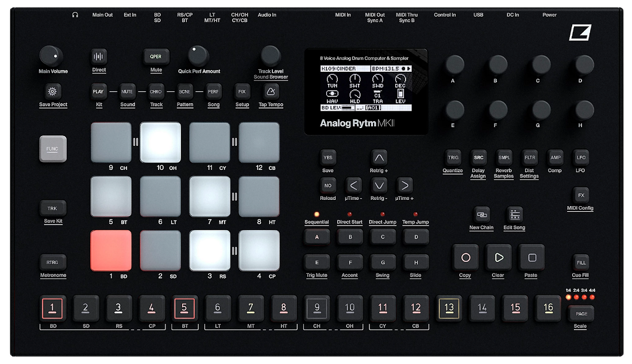This screenshot has height=364, width=632.
Task: Hit pad 5 BT
Action: coord(111,196)
